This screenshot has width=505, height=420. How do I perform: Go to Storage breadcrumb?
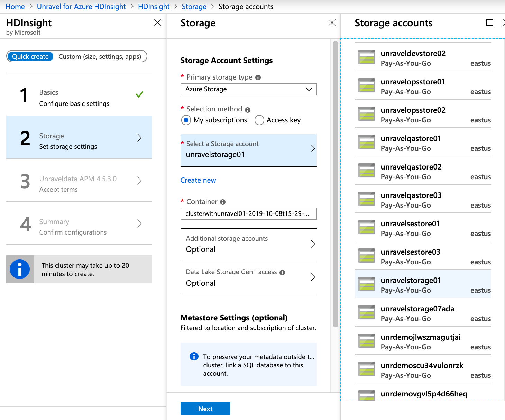(194, 7)
